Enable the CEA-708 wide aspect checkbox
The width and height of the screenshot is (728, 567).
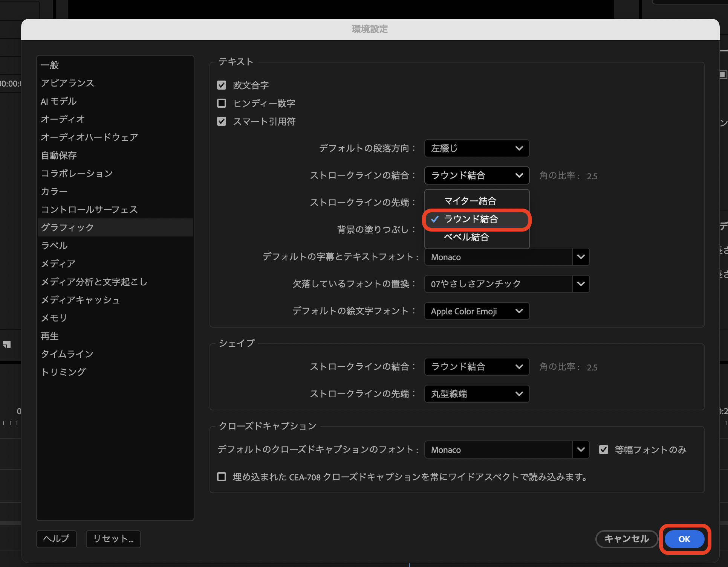[x=222, y=477]
